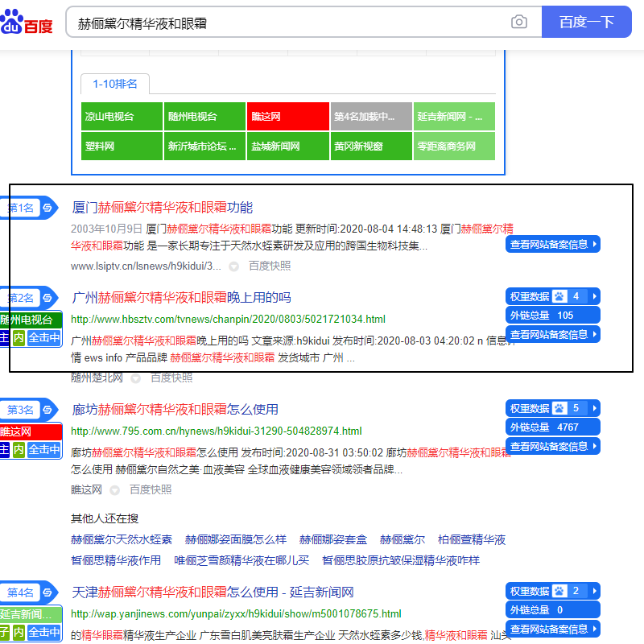Image resolution: width=644 pixels, height=644 pixels.
Task: Open 天津赫俪黛尔 延吉新闻网 result title
Action: pos(213,592)
